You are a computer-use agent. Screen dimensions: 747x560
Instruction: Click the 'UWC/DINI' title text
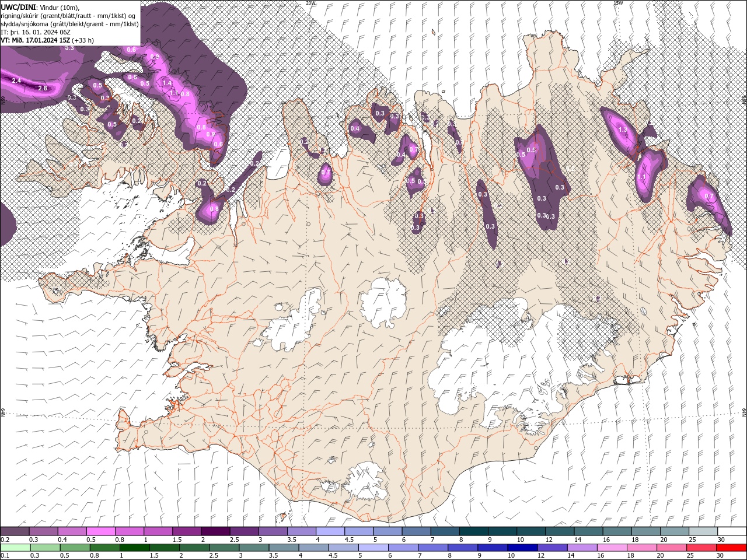[19, 7]
